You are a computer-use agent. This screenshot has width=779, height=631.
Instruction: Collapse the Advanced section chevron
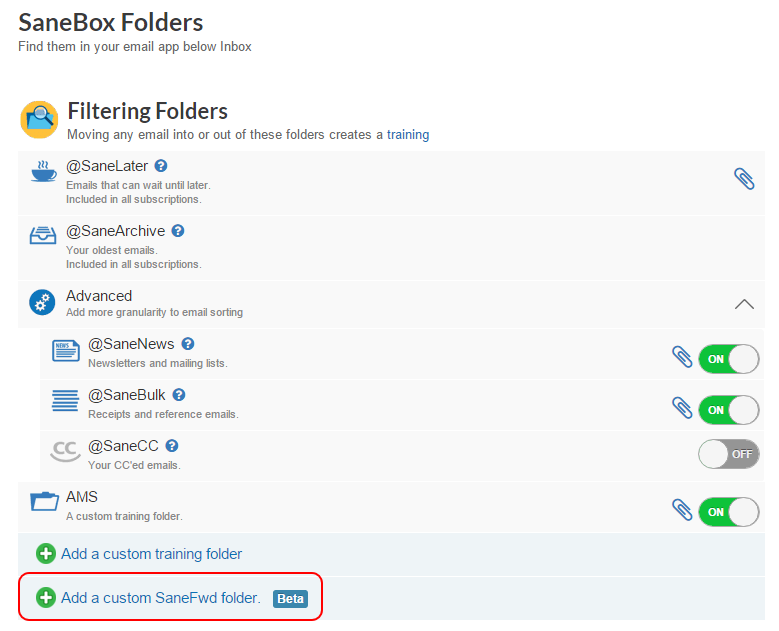[744, 304]
